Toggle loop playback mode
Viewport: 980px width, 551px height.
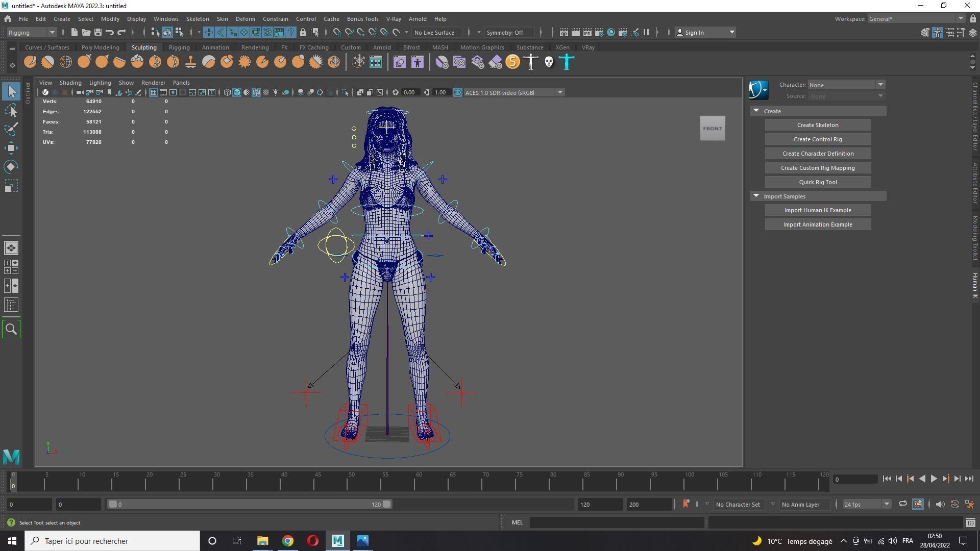click(x=902, y=504)
